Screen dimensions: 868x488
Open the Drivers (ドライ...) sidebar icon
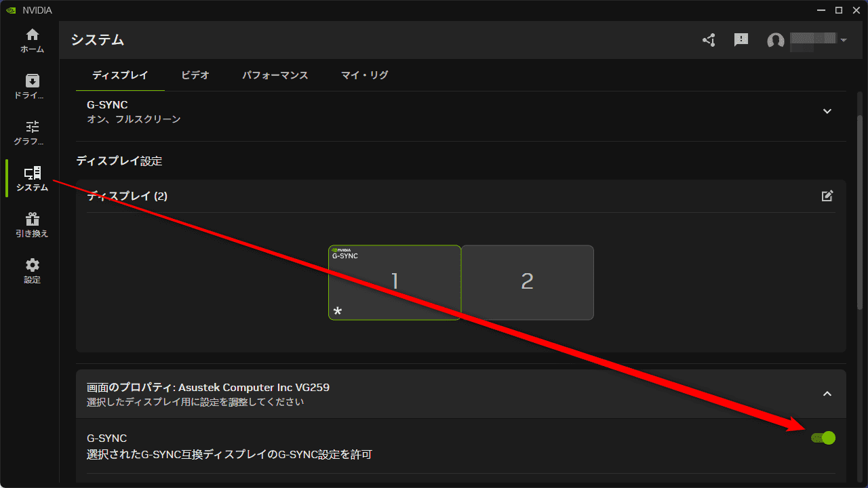point(32,87)
